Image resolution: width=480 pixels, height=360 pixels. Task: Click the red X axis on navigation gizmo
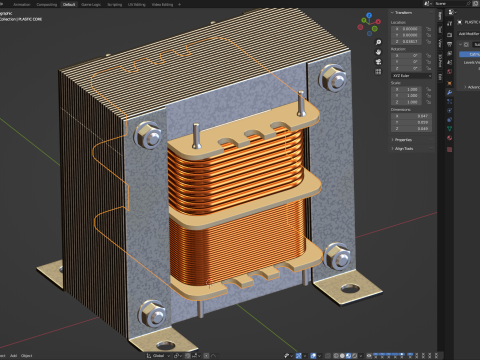pos(378,22)
